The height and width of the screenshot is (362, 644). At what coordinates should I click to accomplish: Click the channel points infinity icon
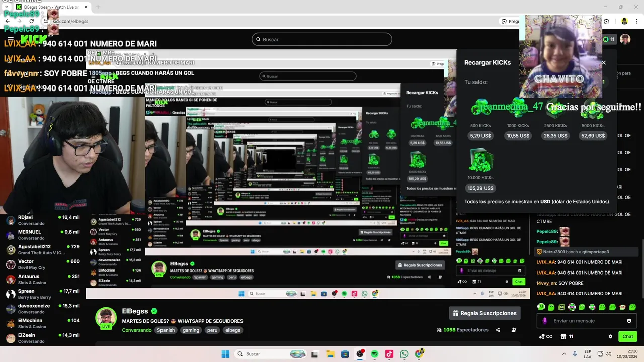(x=546, y=336)
